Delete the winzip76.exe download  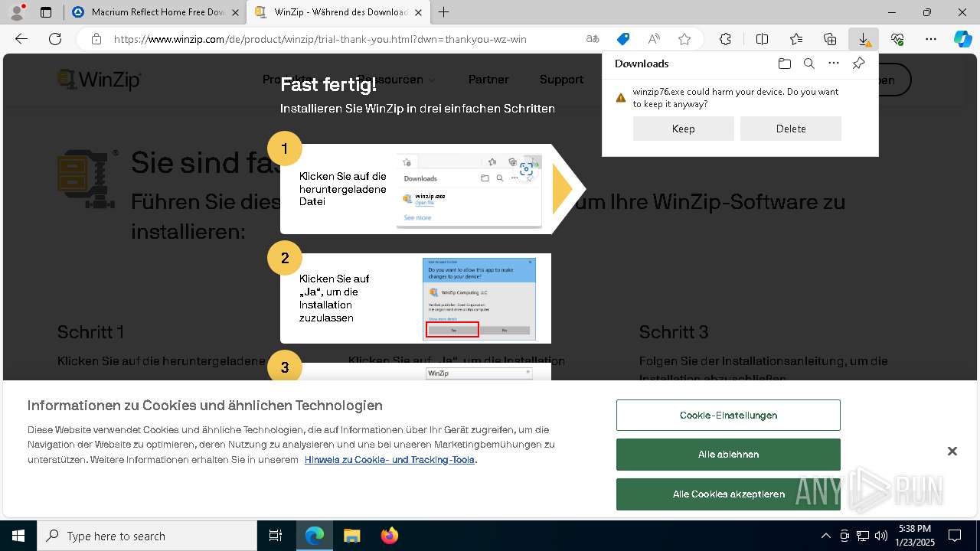(791, 129)
